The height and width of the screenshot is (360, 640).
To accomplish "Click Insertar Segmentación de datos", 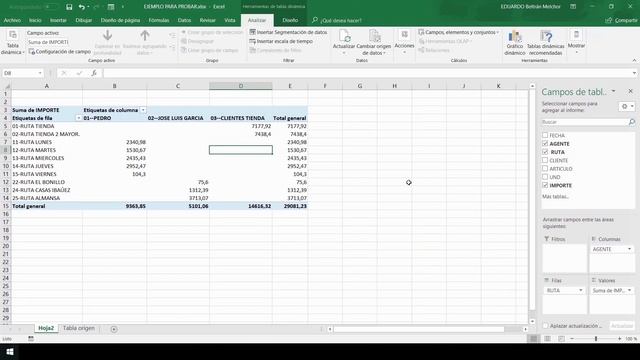I will coord(288,32).
